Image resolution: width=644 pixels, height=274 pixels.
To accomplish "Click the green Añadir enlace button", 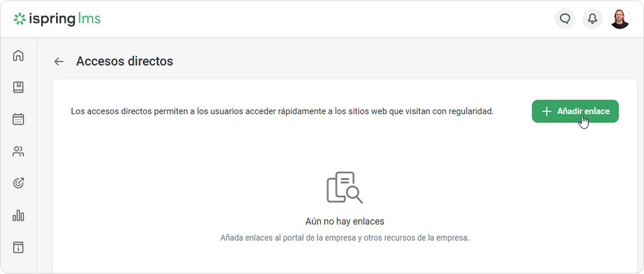I will [575, 111].
